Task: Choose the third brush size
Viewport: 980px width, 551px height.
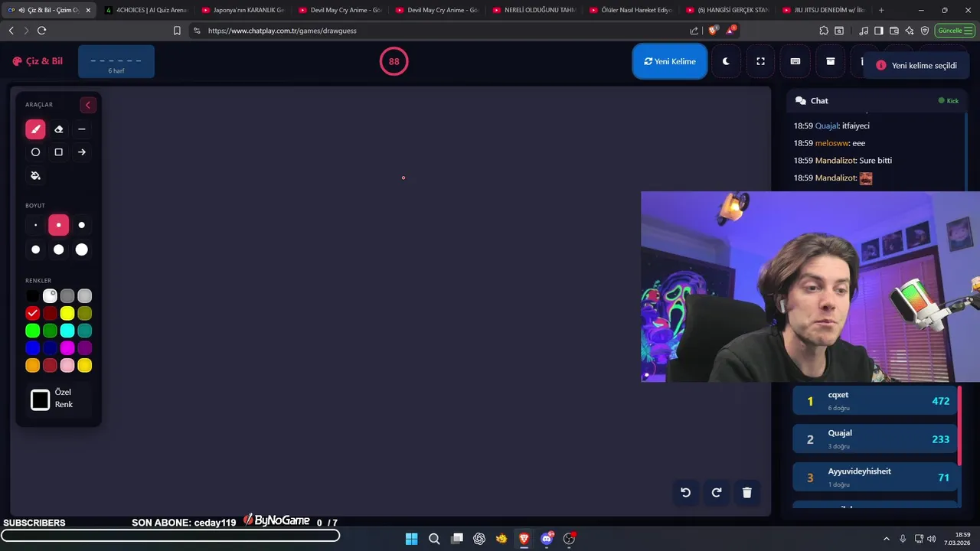Action: [82, 225]
